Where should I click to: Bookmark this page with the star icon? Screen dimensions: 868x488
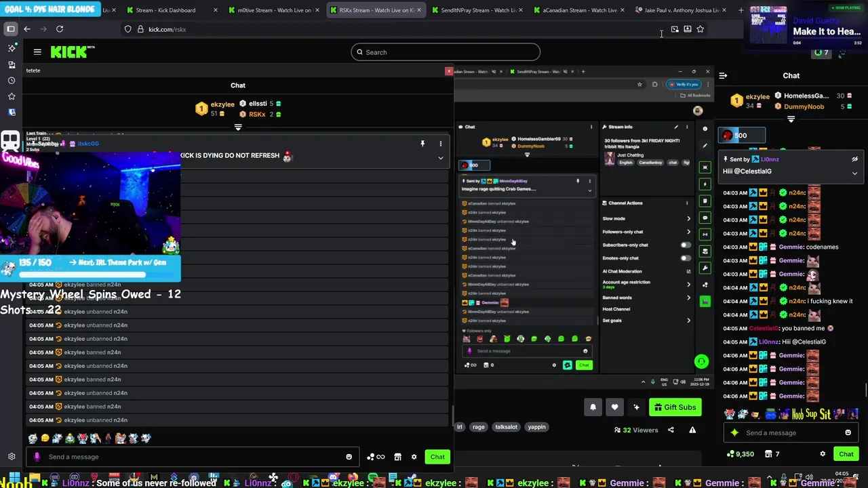pos(700,29)
